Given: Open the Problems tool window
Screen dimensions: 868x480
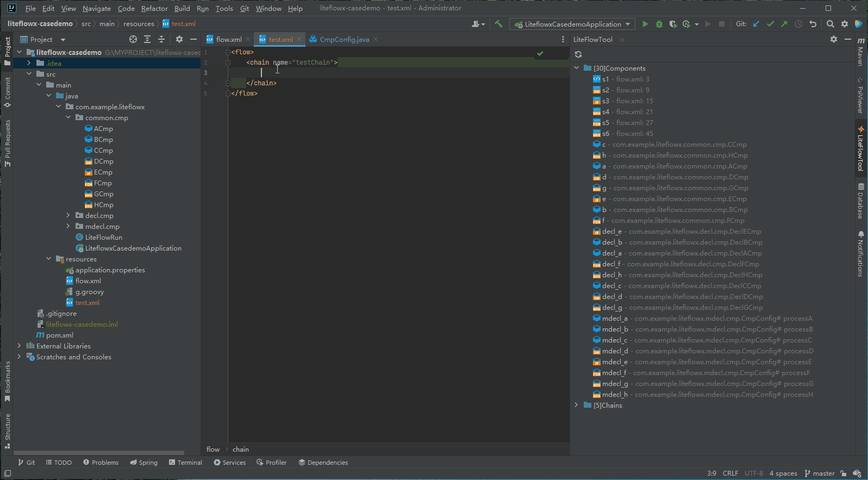Looking at the screenshot, I should (101, 463).
